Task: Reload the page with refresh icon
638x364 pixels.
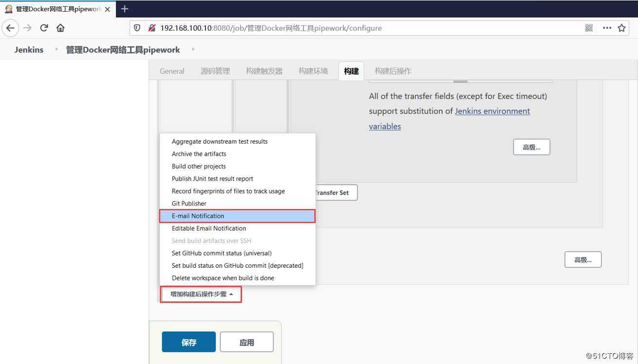Action: click(44, 28)
